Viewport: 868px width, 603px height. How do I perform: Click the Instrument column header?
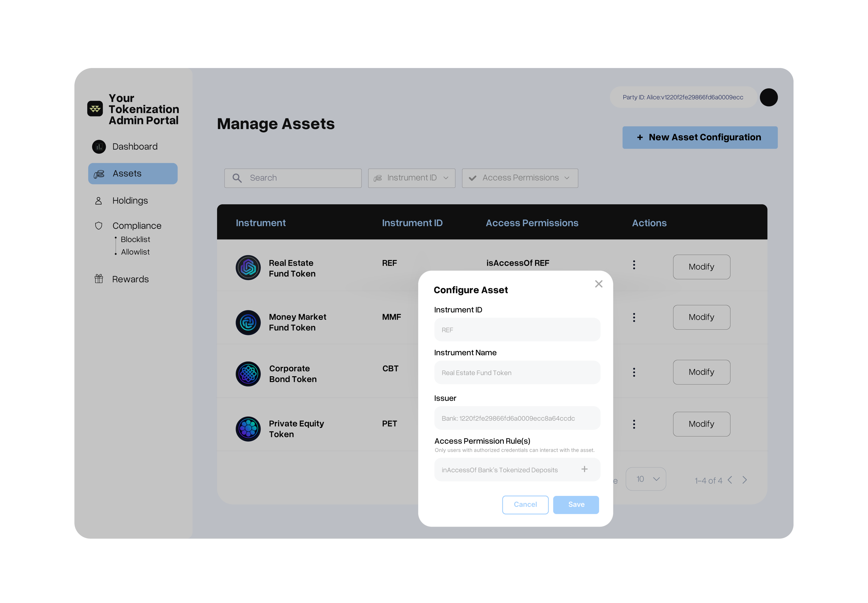coord(260,223)
